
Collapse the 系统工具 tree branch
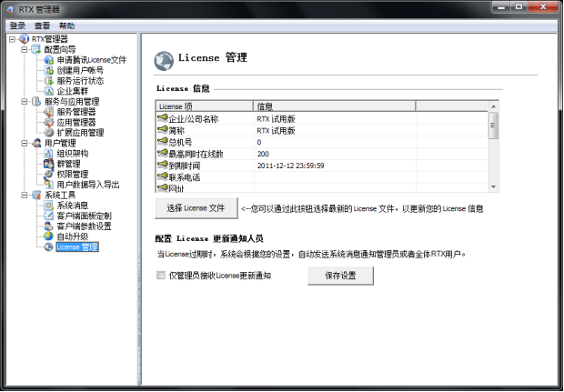tap(24, 196)
